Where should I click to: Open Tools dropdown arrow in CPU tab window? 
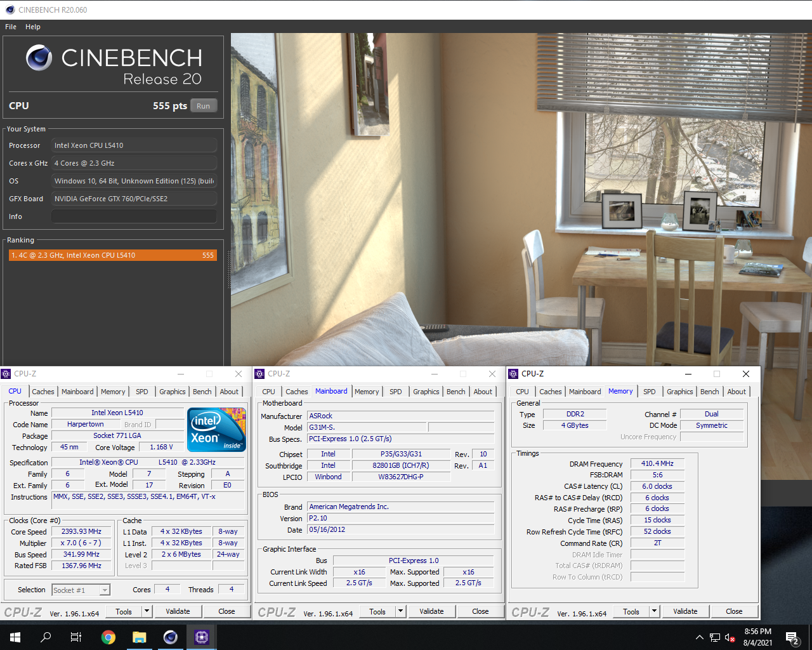147,612
